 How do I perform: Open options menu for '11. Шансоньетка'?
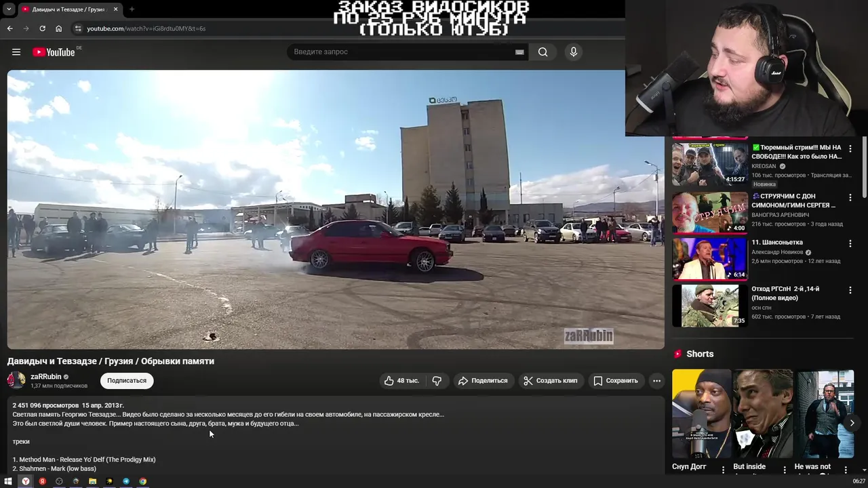(850, 243)
